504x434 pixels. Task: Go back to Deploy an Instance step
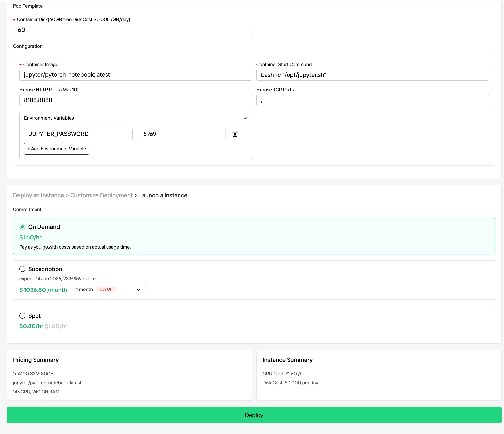(x=38, y=195)
